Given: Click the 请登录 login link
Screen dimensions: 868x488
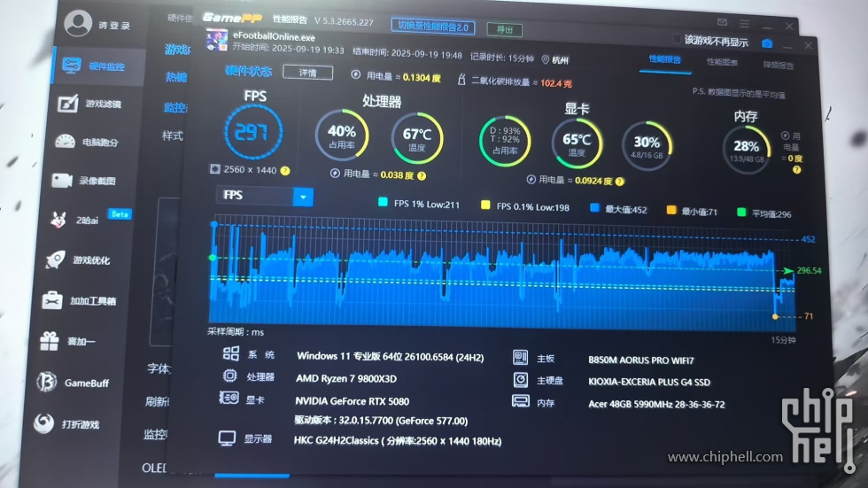Looking at the screenshot, I should click(114, 26).
